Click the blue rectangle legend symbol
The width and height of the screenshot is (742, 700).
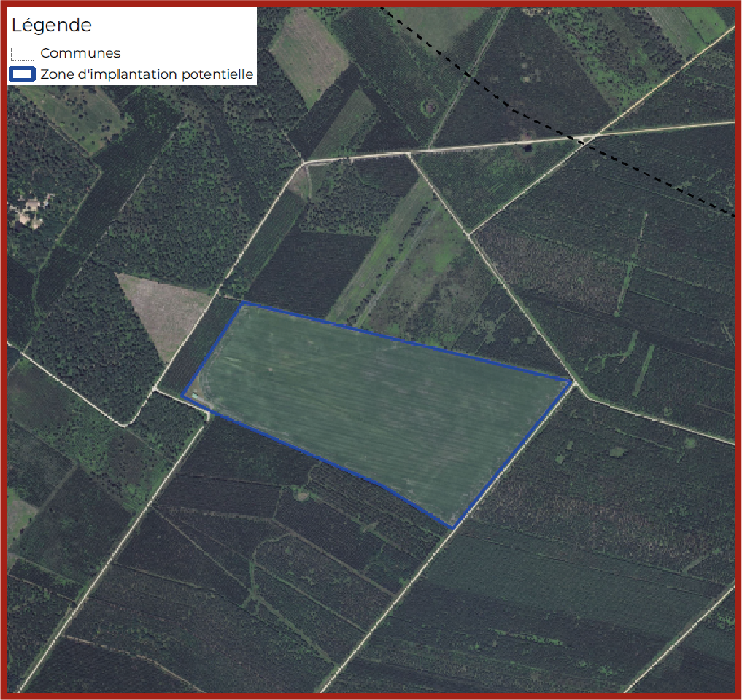pyautogui.click(x=23, y=74)
